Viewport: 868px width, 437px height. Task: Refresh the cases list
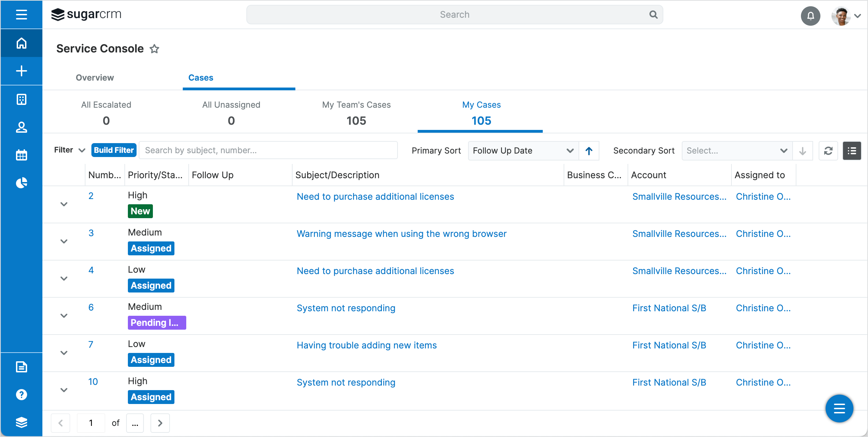point(828,151)
